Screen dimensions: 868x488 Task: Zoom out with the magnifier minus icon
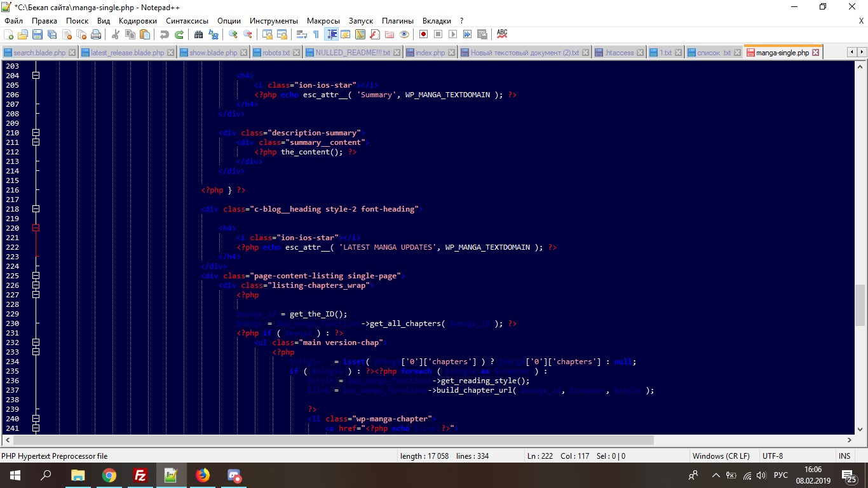click(x=248, y=34)
